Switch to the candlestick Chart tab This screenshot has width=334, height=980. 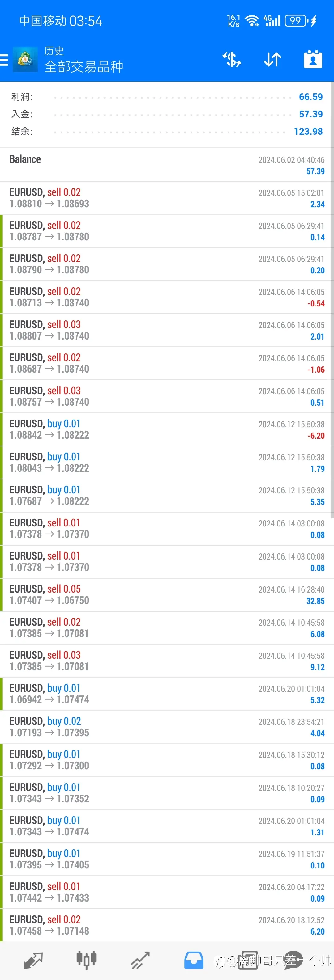click(87, 960)
